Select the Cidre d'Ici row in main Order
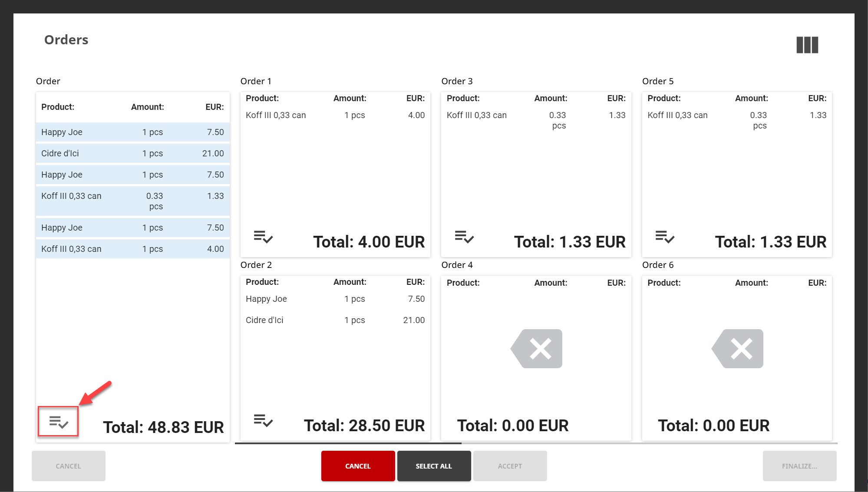Viewport: 868px width, 492px height. (132, 153)
